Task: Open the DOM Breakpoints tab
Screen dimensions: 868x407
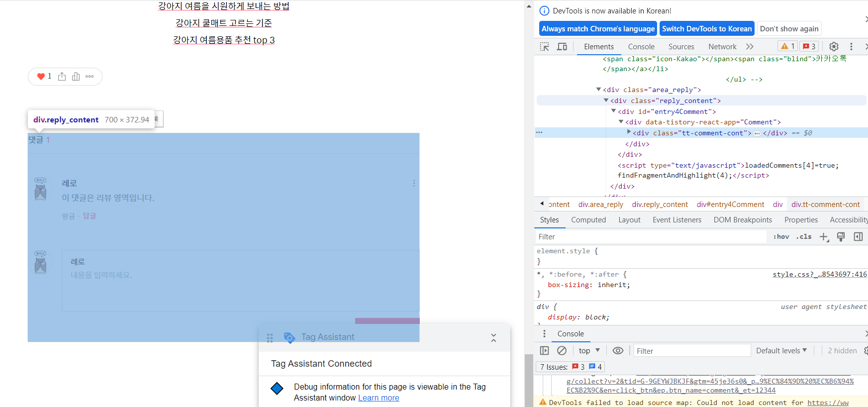Action: [743, 220]
